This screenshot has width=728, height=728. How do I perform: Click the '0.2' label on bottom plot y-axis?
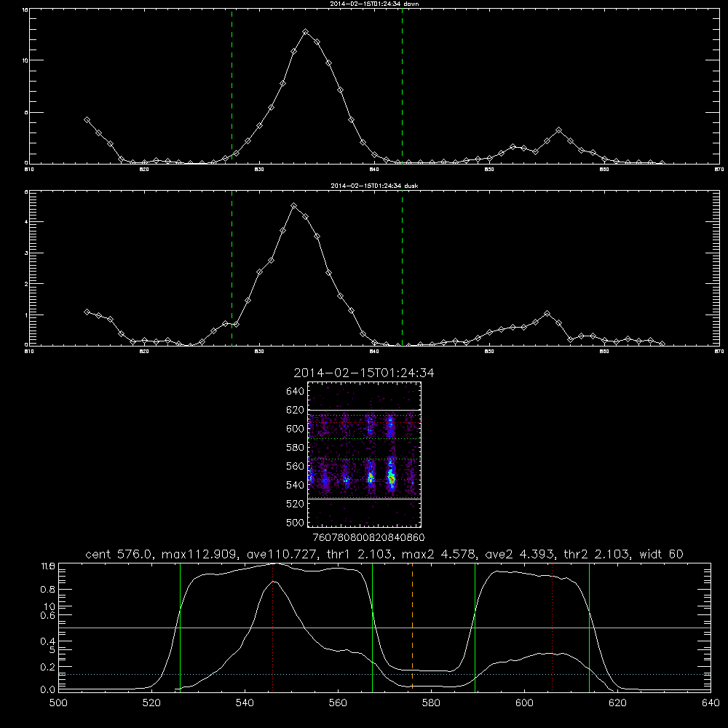pos(48,666)
